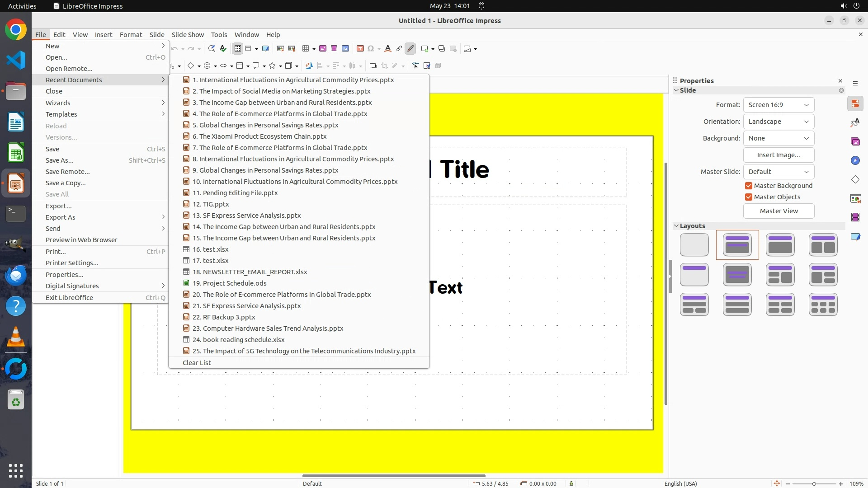Click the Insert Text Box icon

(360, 49)
